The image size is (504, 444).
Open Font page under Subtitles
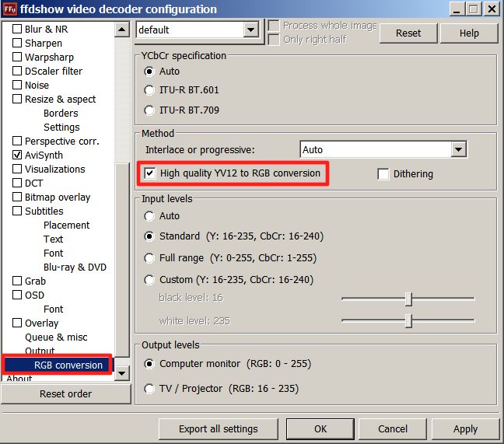[x=54, y=253]
